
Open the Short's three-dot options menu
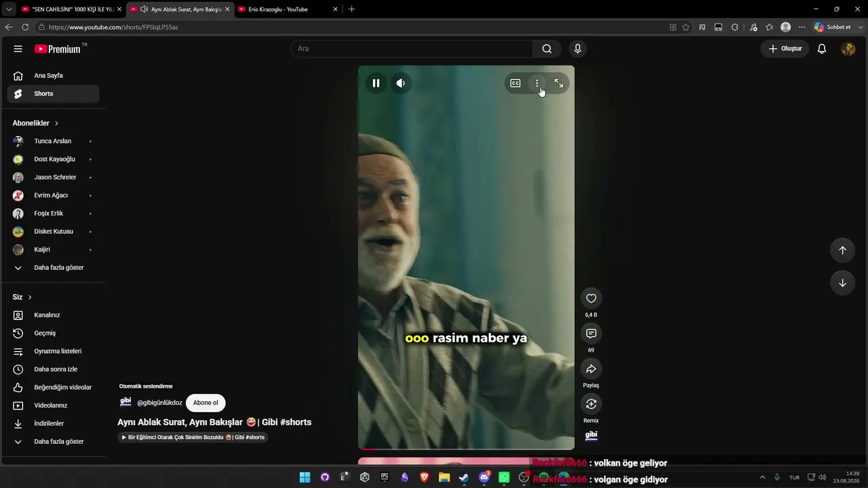pos(537,83)
